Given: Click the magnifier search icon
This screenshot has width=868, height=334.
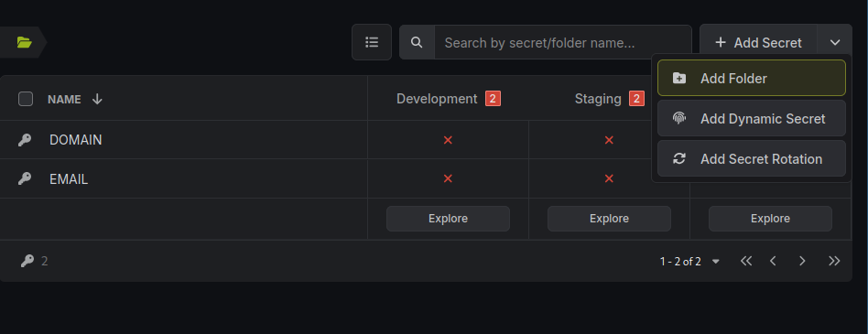Looking at the screenshot, I should pos(417,42).
